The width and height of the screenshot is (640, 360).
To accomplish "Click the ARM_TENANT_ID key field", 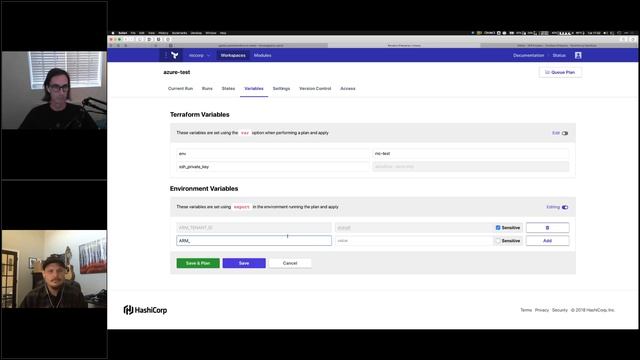I will (254, 228).
